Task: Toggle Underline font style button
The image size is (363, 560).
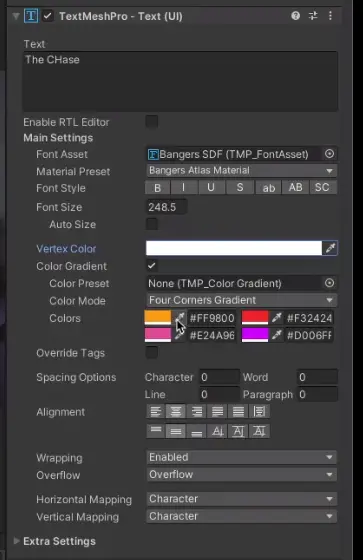Action: point(211,188)
